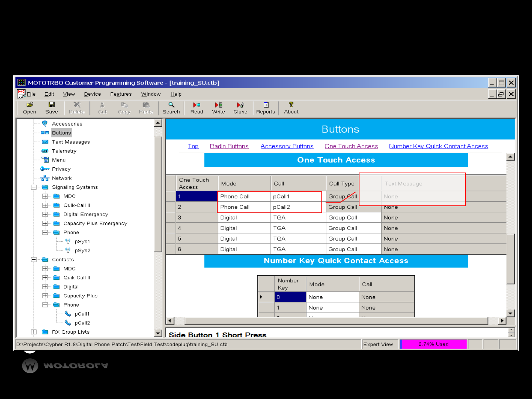The image size is (532, 399).
Task: Open the Window menu
Action: 151,94
